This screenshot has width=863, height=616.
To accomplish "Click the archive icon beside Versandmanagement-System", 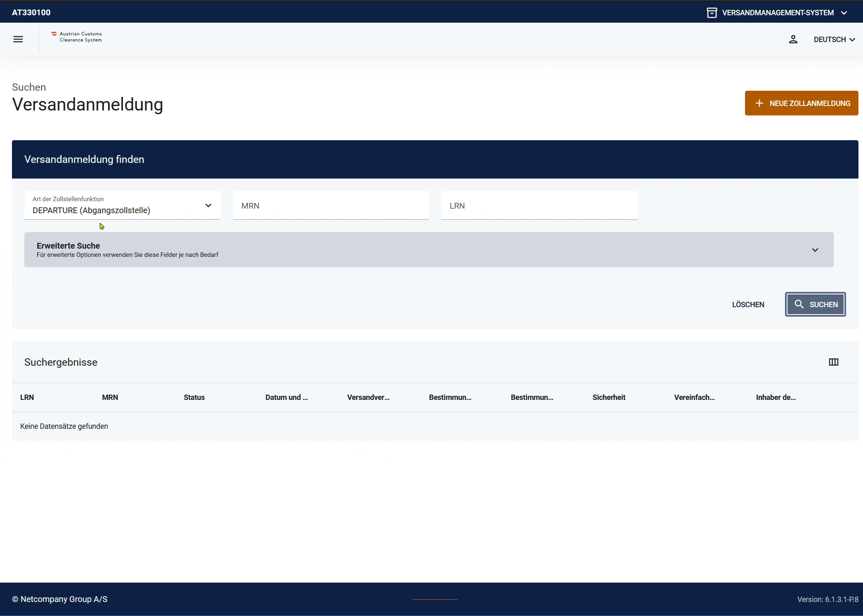I will point(712,13).
